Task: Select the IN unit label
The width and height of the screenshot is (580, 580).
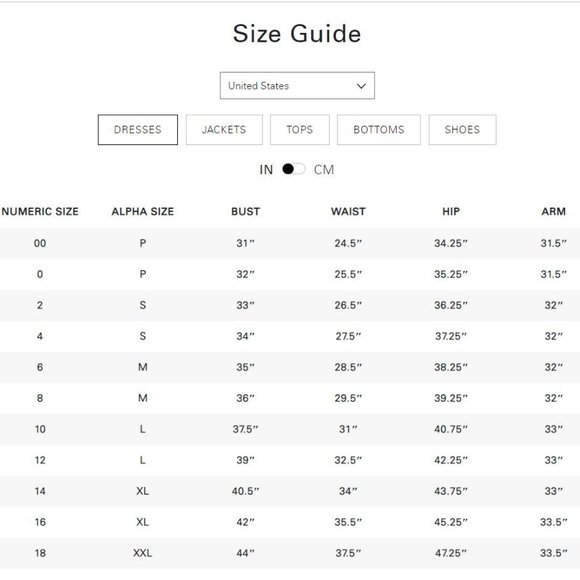Action: pos(266,170)
